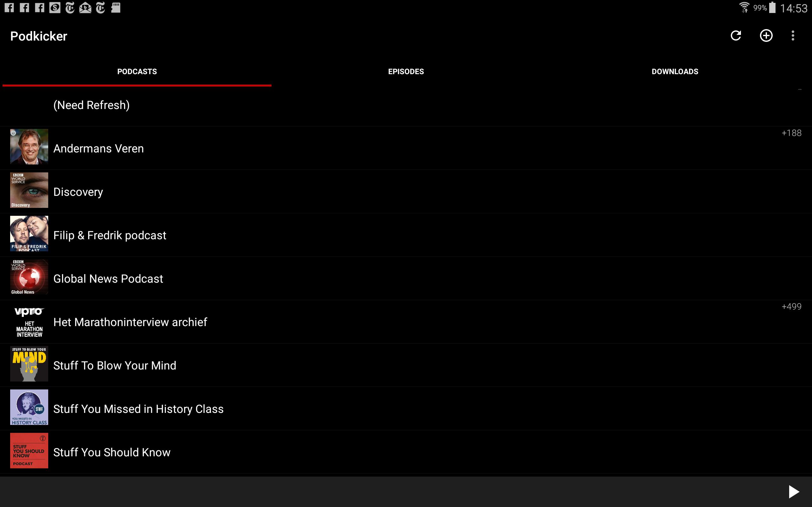The image size is (812, 507).
Task: Open the Filip & Fredrik podcast
Action: click(x=110, y=235)
